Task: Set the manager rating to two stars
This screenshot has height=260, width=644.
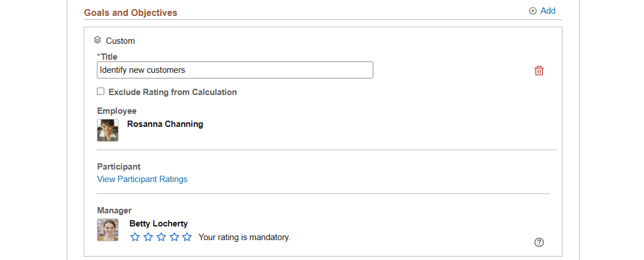Action: coord(148,237)
